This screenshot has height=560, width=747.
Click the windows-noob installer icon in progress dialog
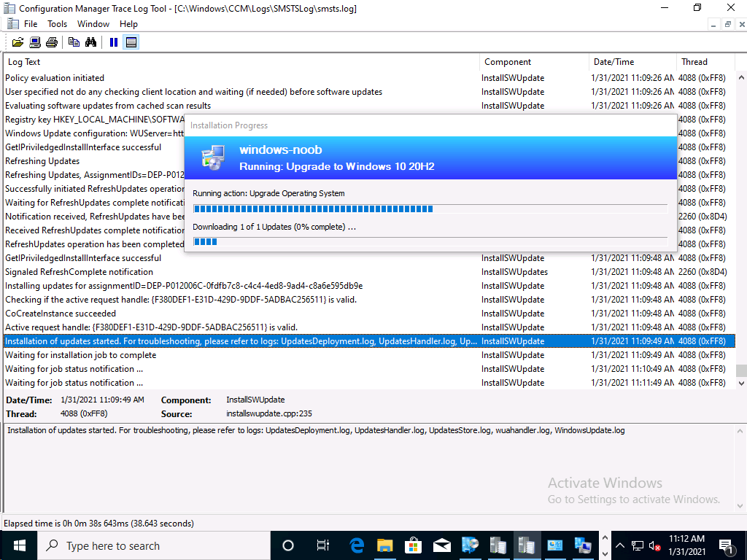(x=213, y=157)
